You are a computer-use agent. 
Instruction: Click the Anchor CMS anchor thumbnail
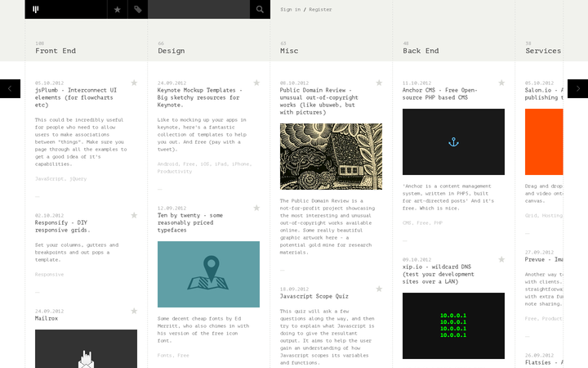click(x=453, y=142)
